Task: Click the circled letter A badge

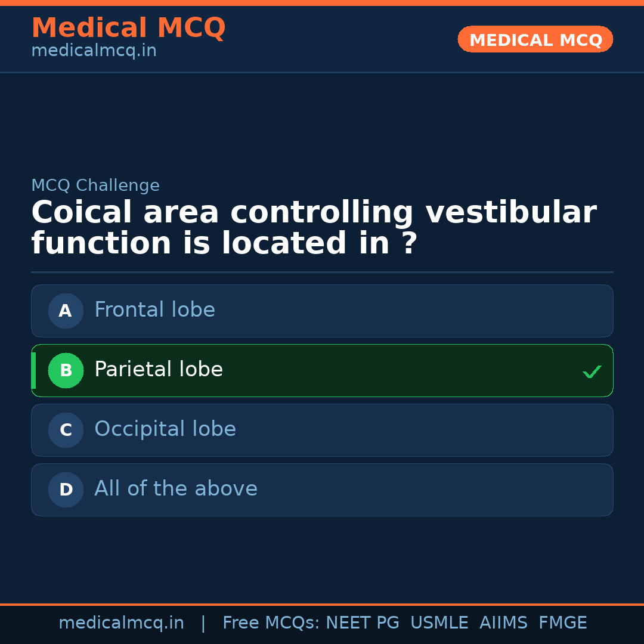Action: point(66,311)
